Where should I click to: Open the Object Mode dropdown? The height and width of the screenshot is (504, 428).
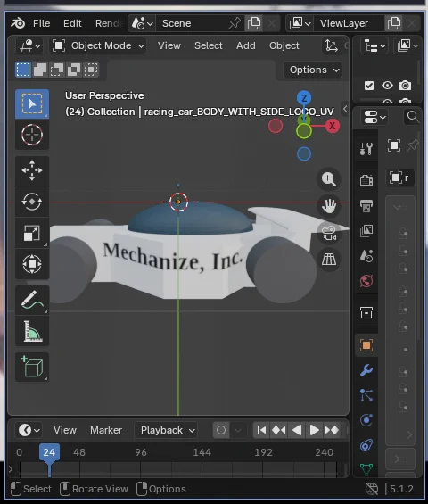(x=98, y=45)
